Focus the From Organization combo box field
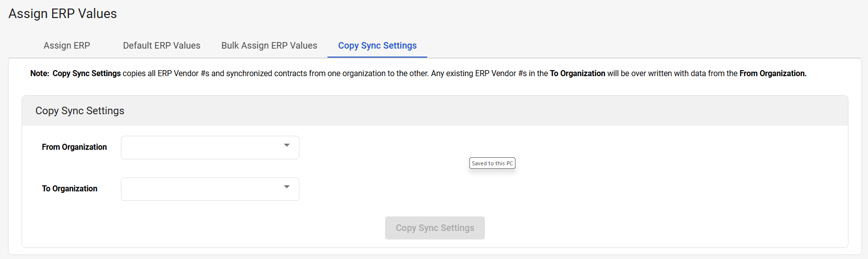 210,147
